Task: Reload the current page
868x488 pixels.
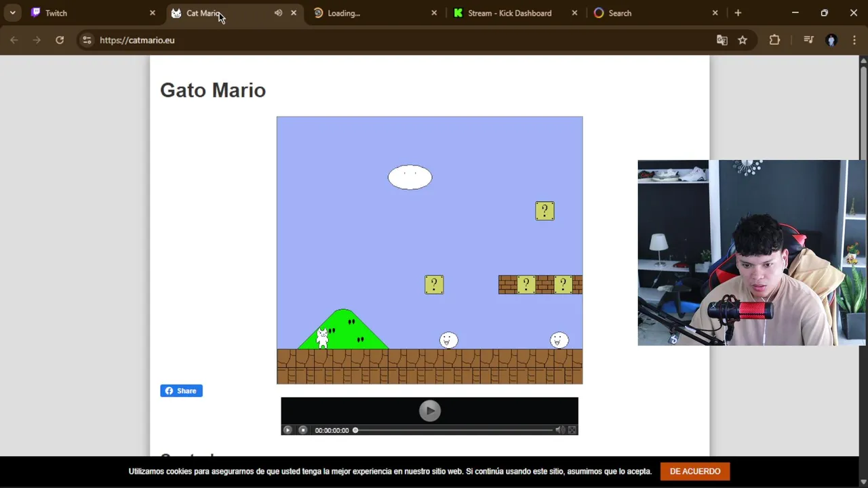Action: point(60,40)
